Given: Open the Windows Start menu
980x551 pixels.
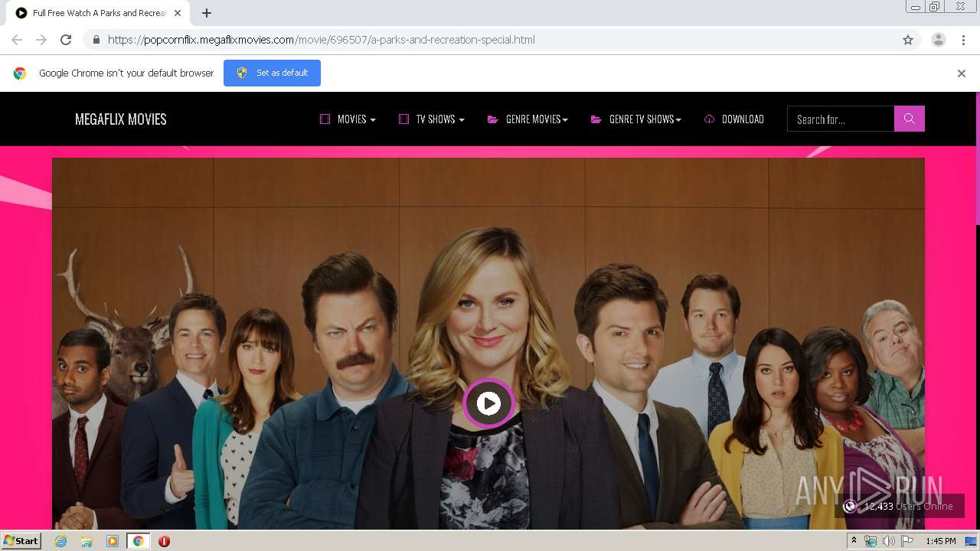Looking at the screenshot, I should [x=21, y=541].
